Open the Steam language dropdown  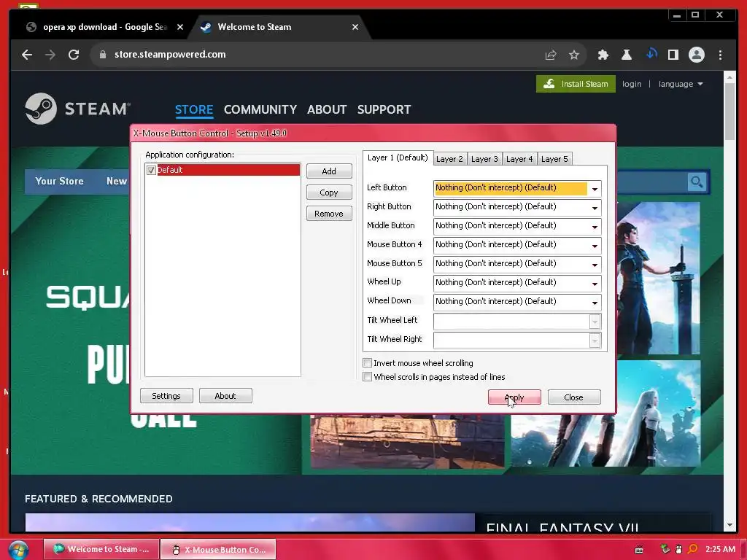click(x=681, y=84)
